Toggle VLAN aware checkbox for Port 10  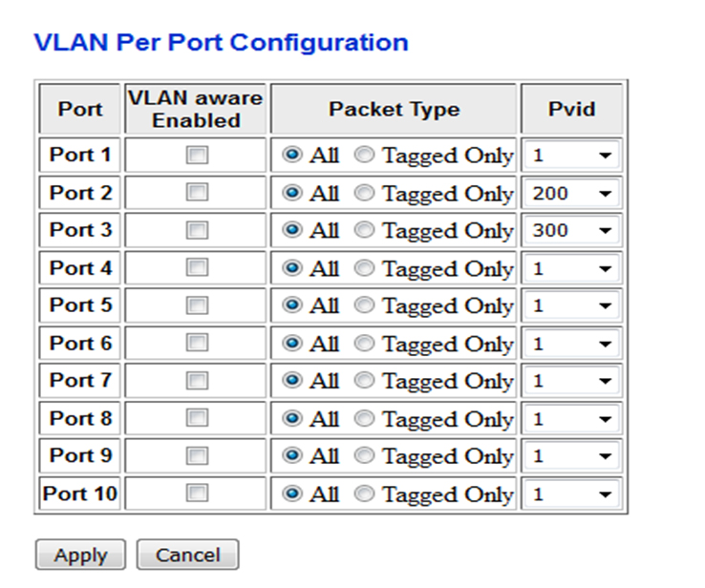pyautogui.click(x=197, y=494)
